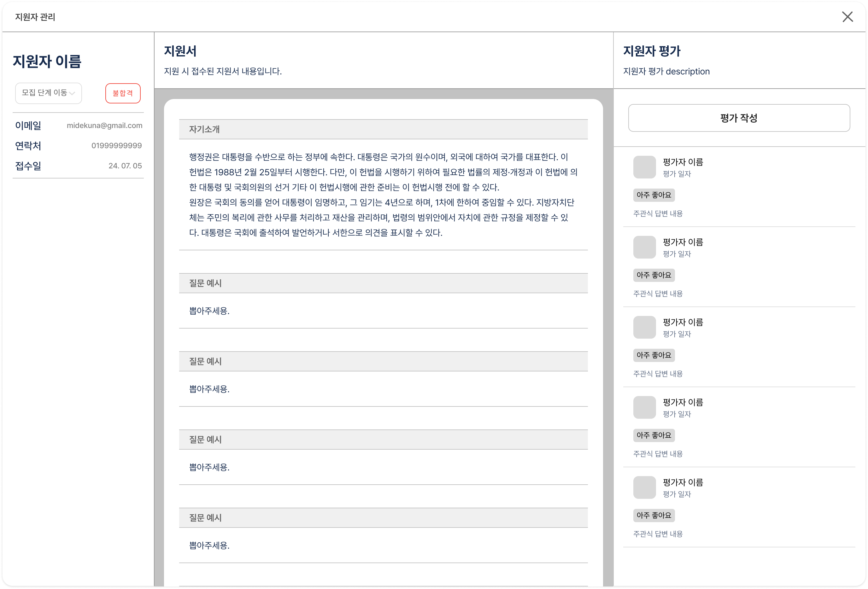
Task: Click the 자기소개 section header
Action: (383, 129)
